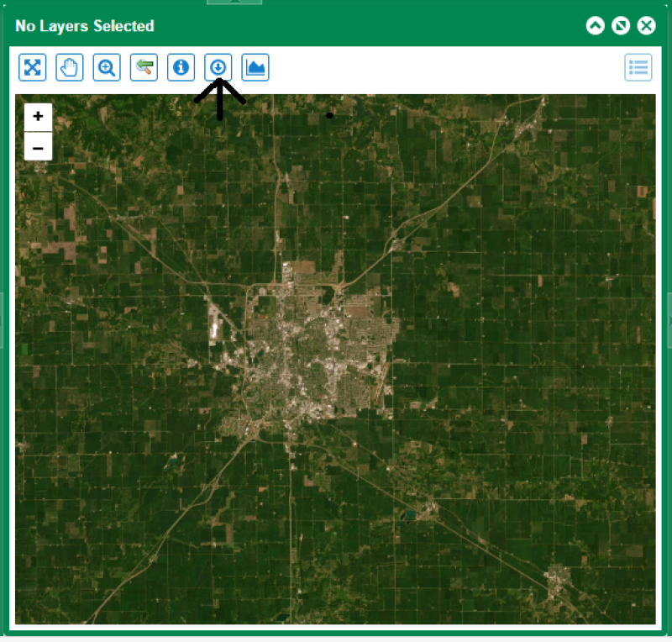Select the identify info tool

[181, 67]
